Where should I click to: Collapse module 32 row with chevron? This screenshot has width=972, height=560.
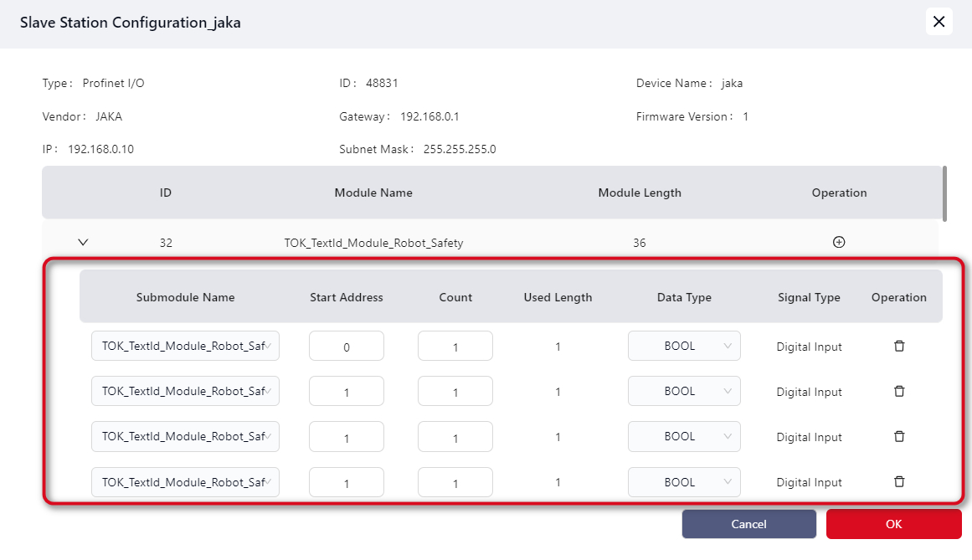pos(83,243)
